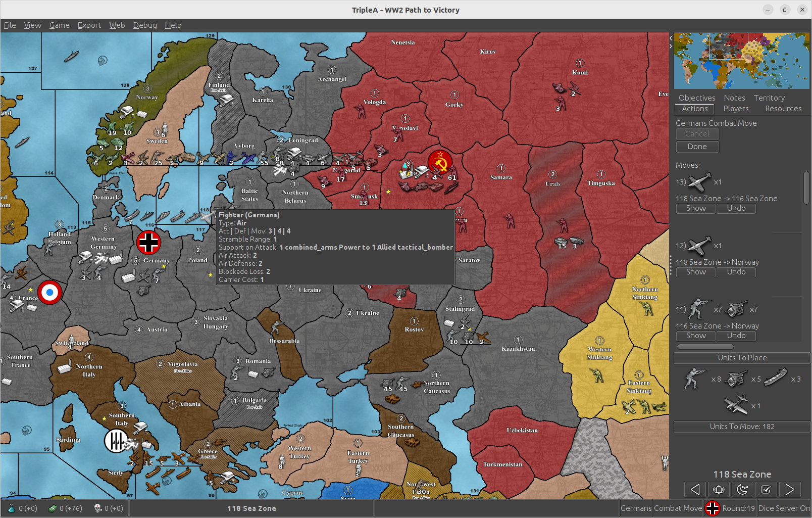
Task: Collapse side panel with splitter left arrow
Action: point(671,38)
